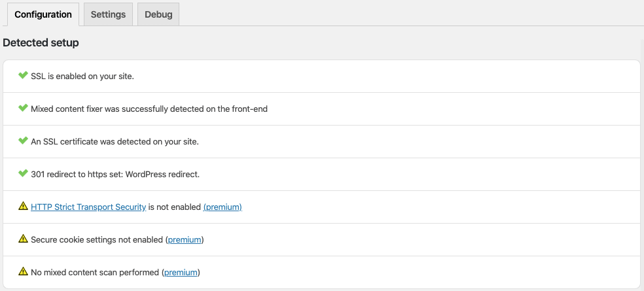
Task: Click the checkmark beside 301 redirect row
Action: [23, 173]
